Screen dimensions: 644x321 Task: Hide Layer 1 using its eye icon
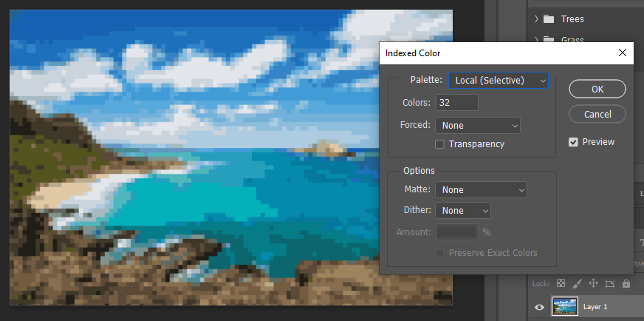coord(539,307)
